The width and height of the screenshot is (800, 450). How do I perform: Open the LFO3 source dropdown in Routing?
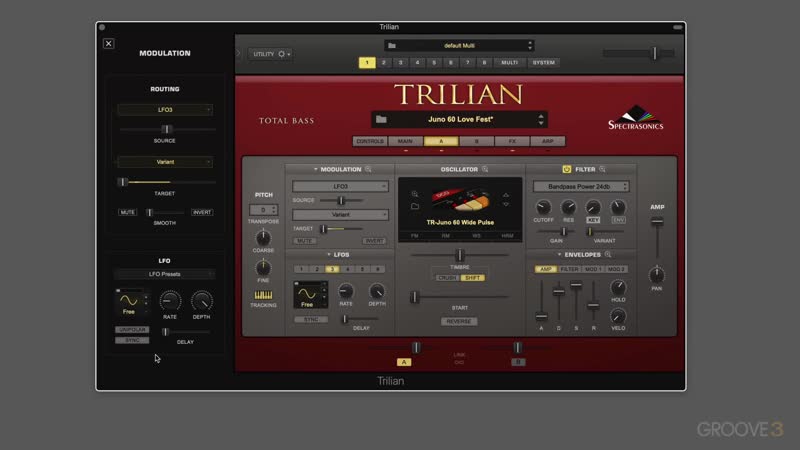(x=165, y=109)
